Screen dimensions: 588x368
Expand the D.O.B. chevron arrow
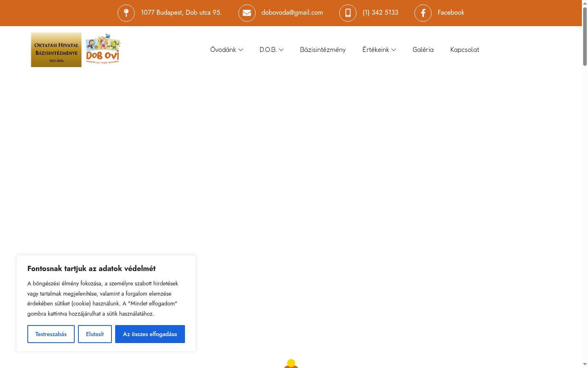[x=281, y=50]
